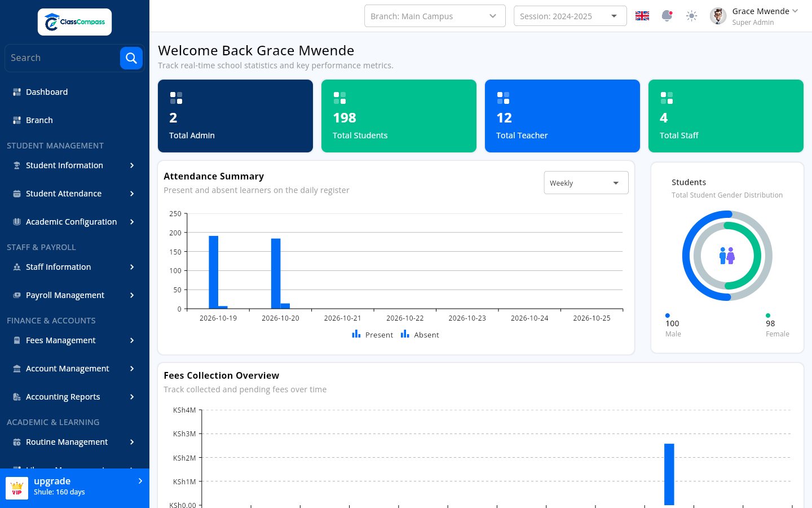Image resolution: width=812 pixels, height=508 pixels.
Task: Click the Total Teacher card
Action: [562, 116]
